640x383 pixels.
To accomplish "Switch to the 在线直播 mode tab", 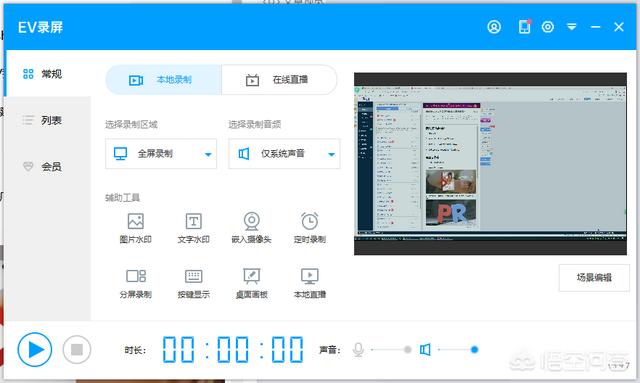I will click(279, 80).
